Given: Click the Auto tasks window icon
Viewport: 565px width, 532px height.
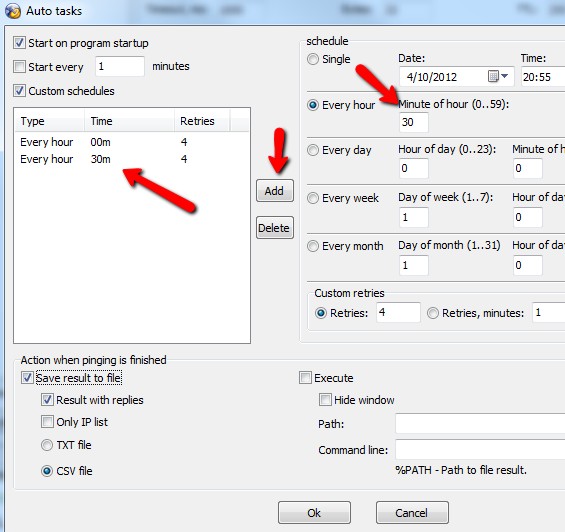Looking at the screenshot, I should 12,11.
